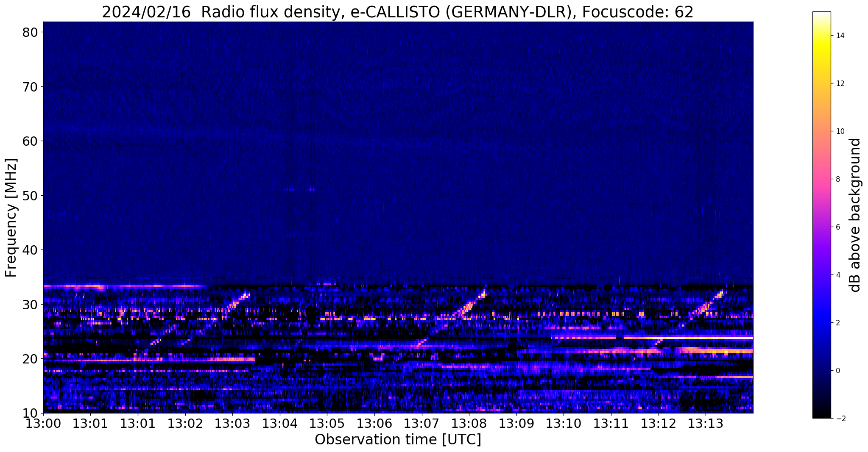The width and height of the screenshot is (868, 452).
Task: Select frequency axis tick label 30
Action: click(x=30, y=305)
